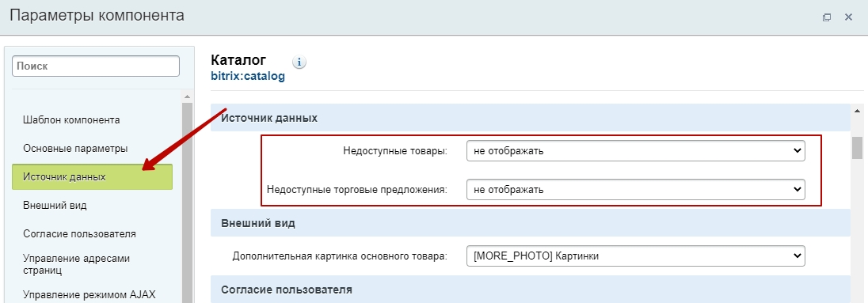Click the Каталог heading
This screenshot has height=303, width=868.
tap(238, 59)
